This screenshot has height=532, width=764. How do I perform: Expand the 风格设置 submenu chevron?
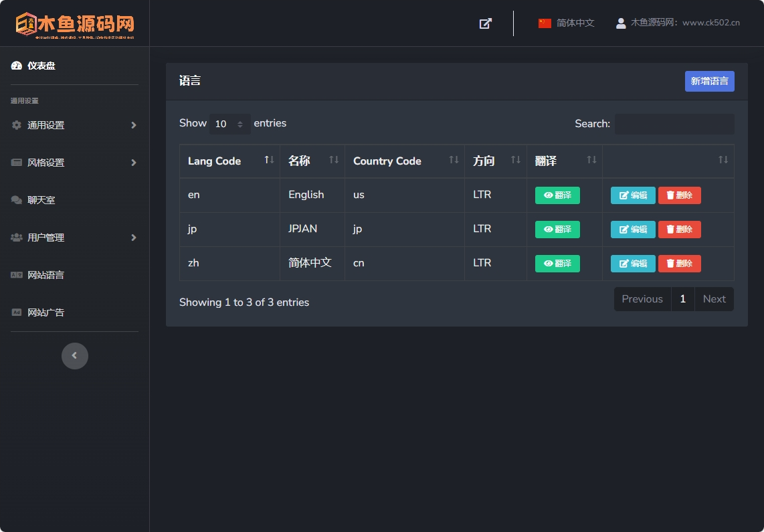(134, 163)
